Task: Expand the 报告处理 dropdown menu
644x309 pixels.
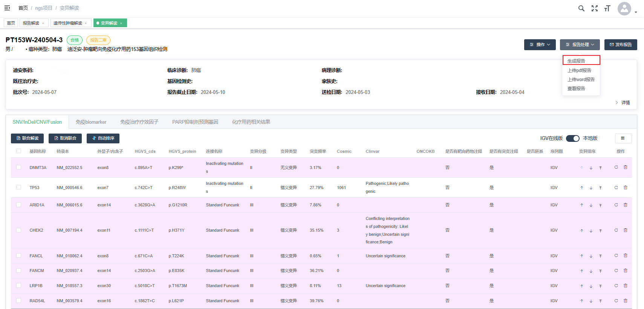Action: pos(580,45)
